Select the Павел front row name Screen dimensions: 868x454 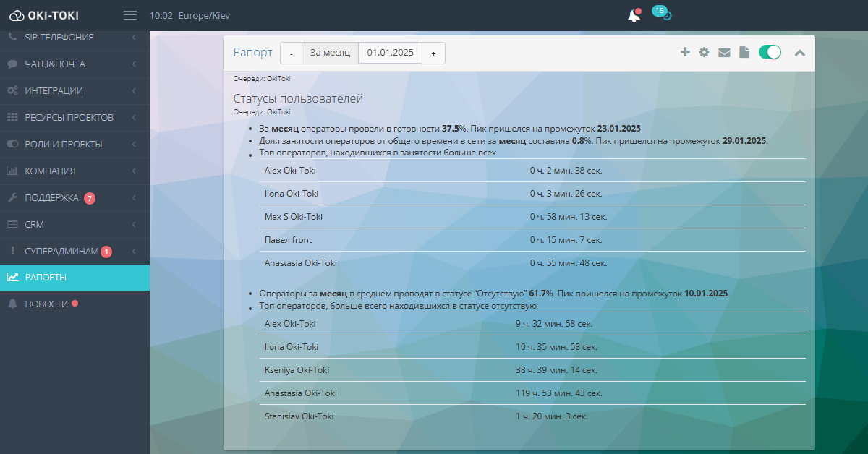click(289, 240)
